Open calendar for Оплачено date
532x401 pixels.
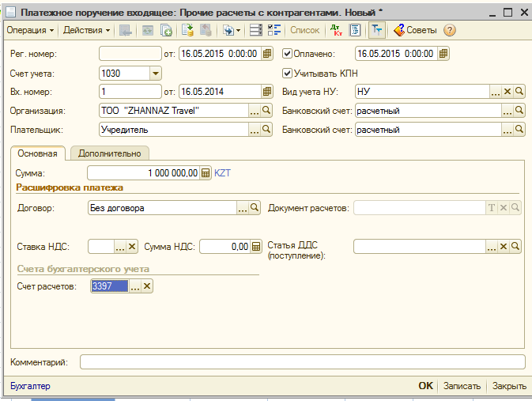pos(443,54)
